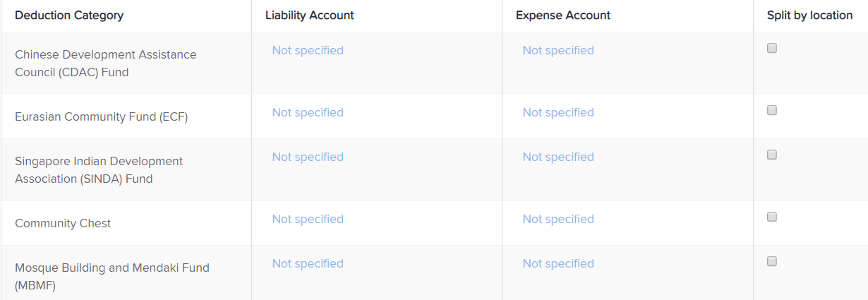Assign expense account for Community Chest
This screenshot has width=868, height=300.
[x=558, y=219]
